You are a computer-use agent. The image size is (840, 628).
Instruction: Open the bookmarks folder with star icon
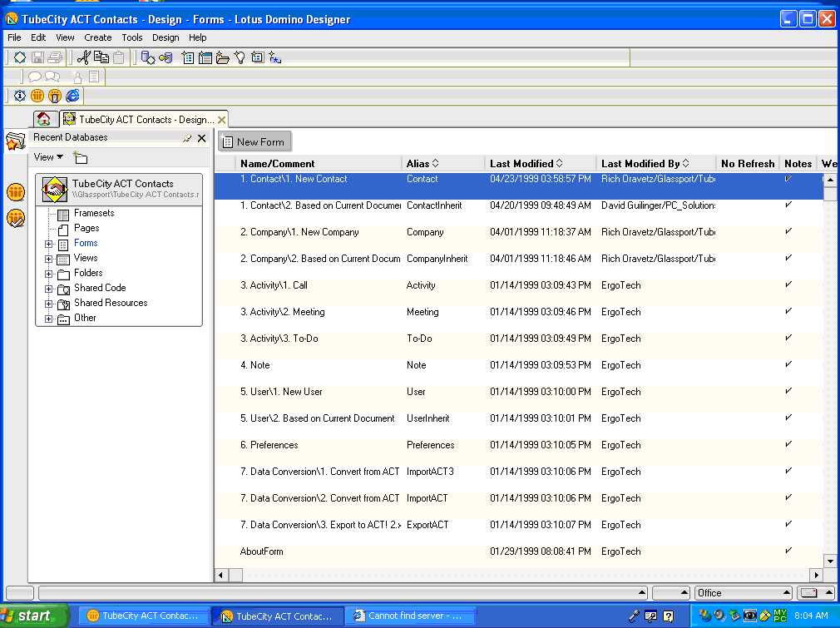(x=16, y=141)
